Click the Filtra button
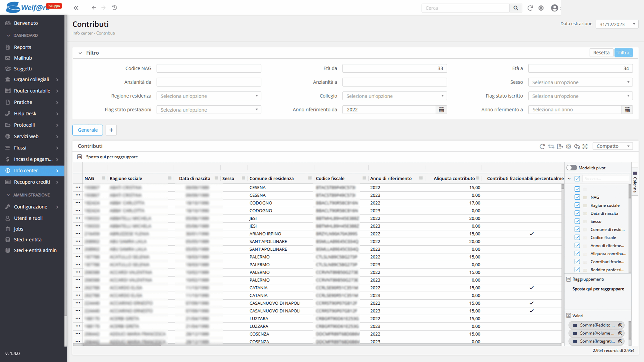Image resolution: width=644 pixels, height=362 pixels. point(624,53)
